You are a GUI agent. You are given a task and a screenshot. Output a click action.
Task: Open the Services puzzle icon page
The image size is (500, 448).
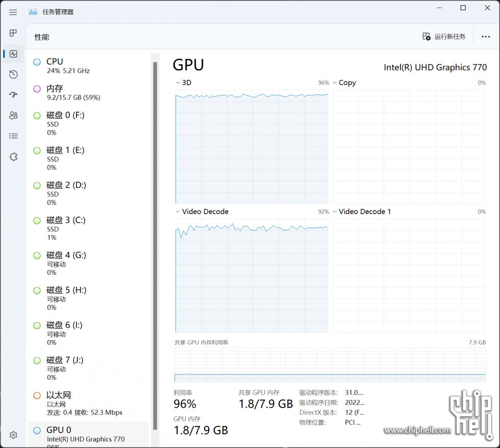(x=13, y=157)
